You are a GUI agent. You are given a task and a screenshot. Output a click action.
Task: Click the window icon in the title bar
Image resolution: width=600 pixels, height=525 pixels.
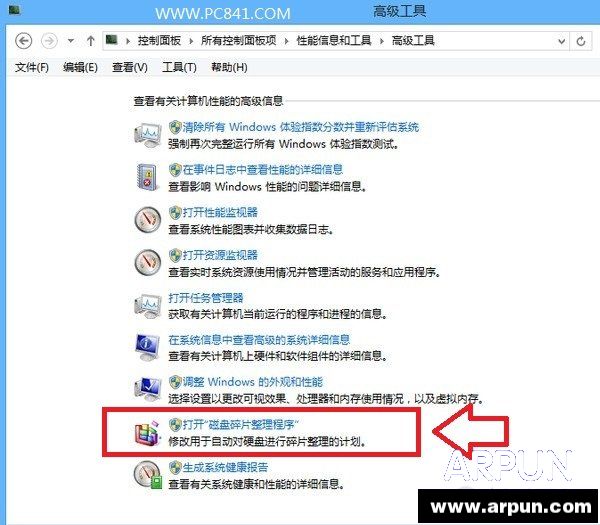point(14,9)
